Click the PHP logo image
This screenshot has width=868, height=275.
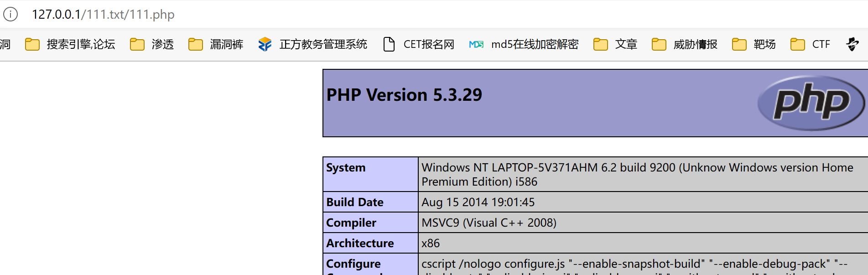tap(811, 103)
